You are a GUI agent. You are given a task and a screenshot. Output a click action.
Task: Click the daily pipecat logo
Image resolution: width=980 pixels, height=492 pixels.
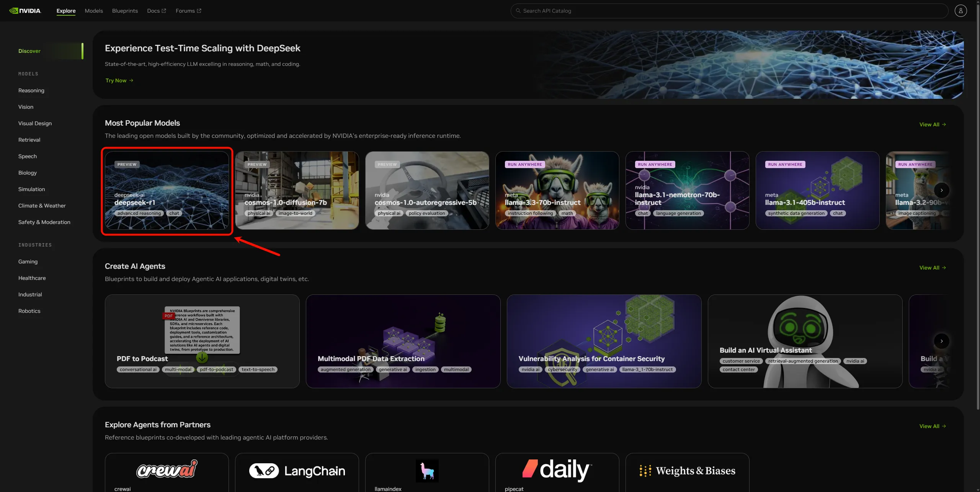click(x=557, y=469)
